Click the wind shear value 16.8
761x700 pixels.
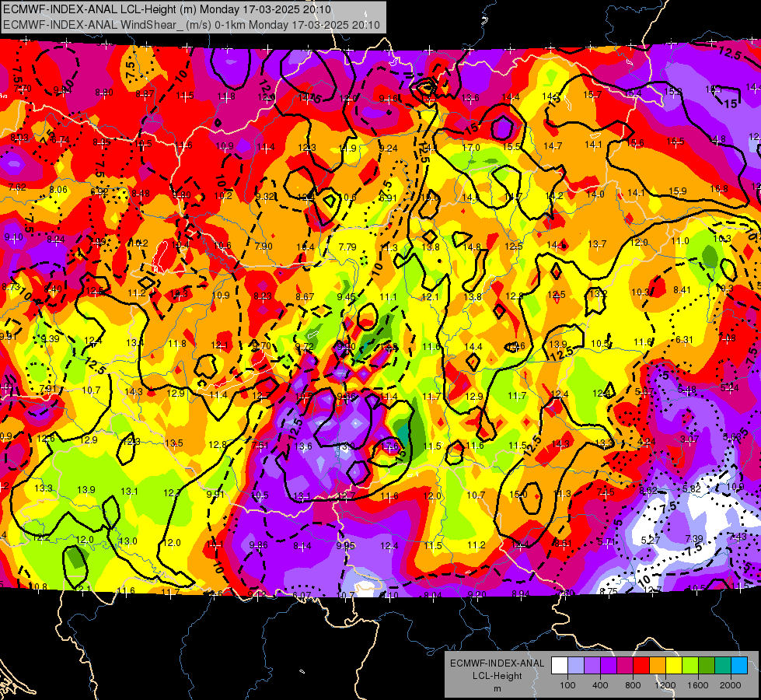click(719, 188)
